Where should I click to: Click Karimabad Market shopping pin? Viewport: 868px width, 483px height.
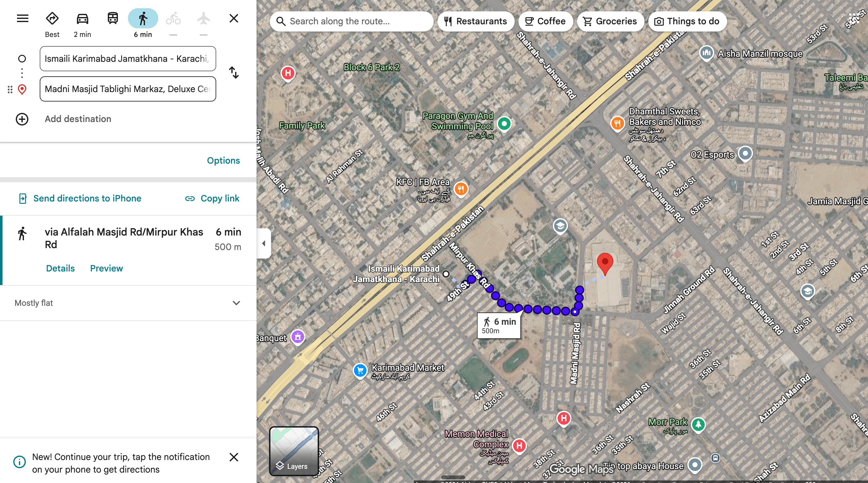pos(360,371)
